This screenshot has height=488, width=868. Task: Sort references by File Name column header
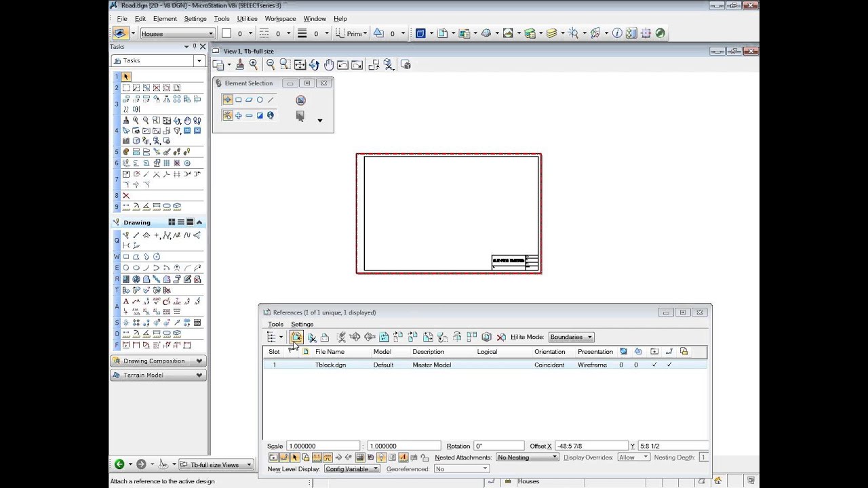330,352
